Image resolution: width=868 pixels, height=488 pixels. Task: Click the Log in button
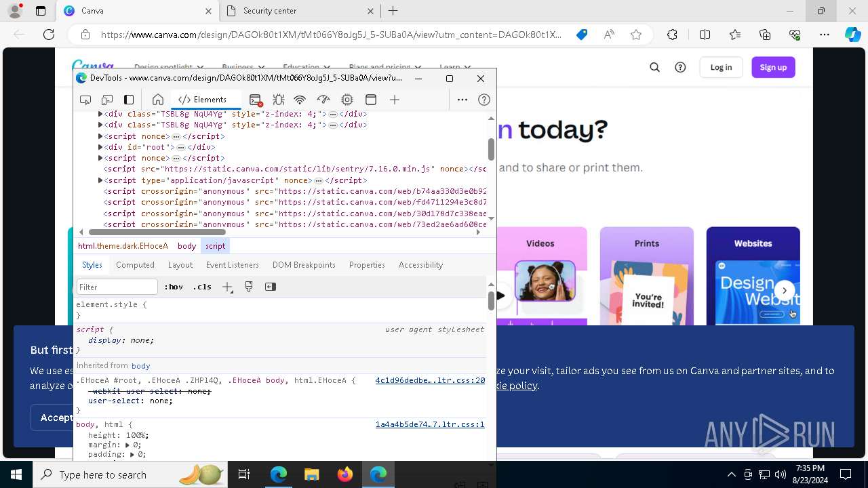[x=721, y=67]
